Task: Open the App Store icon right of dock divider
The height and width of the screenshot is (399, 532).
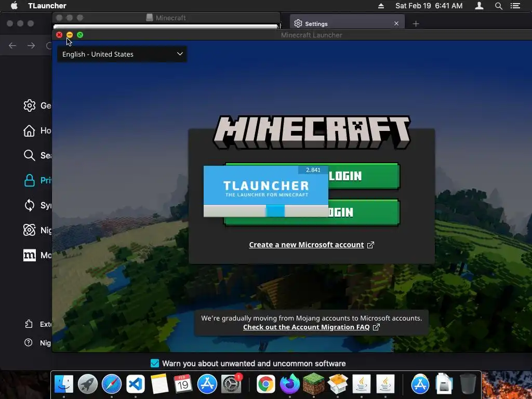Action: 420,384
